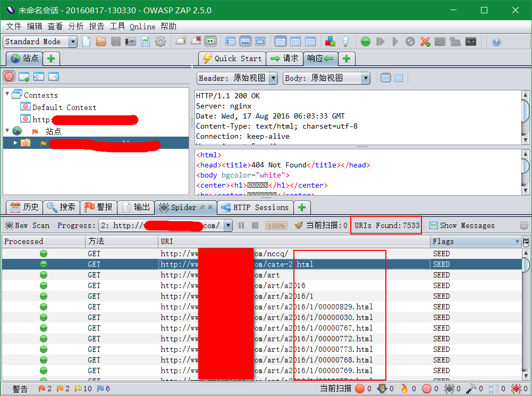
Task: Toggle expand information tabs layout
Action: pyautogui.click(x=246, y=41)
